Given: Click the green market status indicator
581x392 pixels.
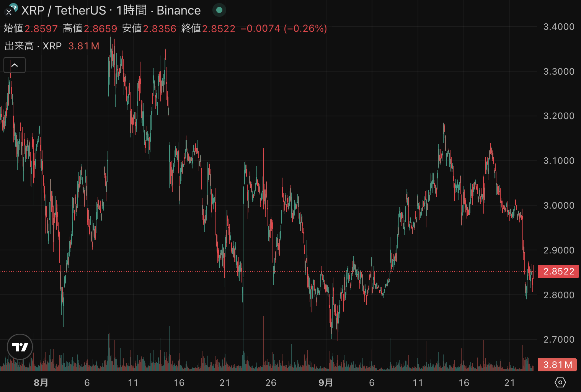Looking at the screenshot, I should point(219,10).
